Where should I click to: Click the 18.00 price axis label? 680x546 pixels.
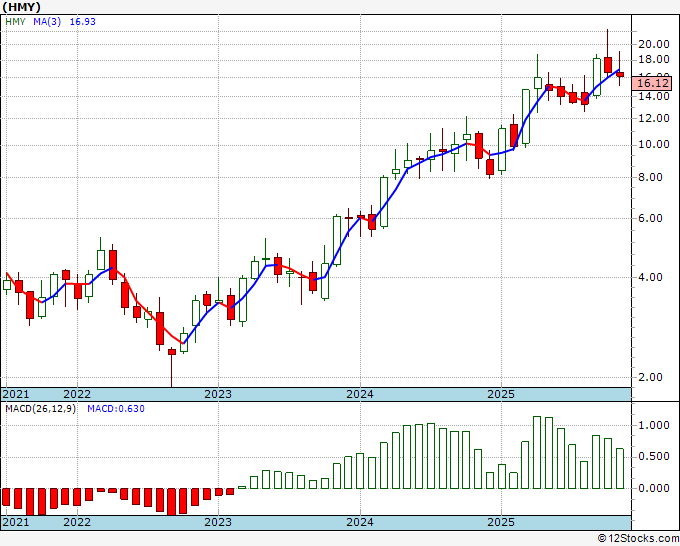[x=654, y=60]
